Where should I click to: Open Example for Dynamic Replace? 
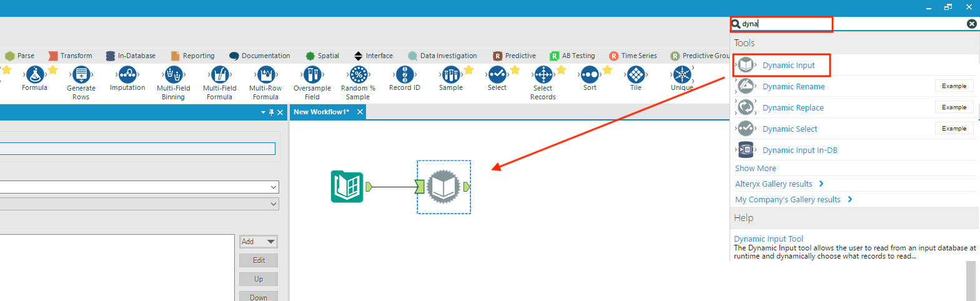(x=954, y=107)
